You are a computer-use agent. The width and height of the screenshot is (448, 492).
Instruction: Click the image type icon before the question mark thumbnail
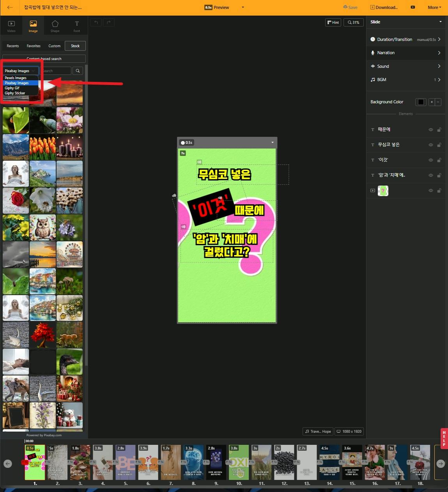(x=373, y=191)
